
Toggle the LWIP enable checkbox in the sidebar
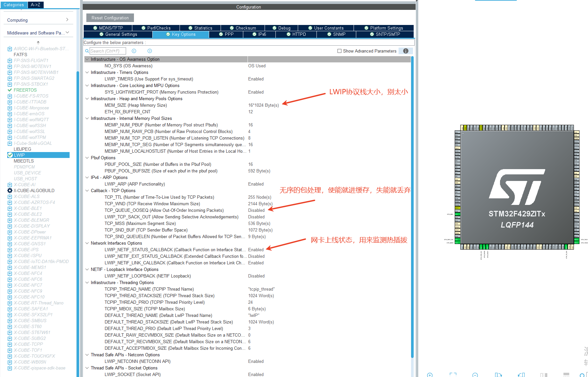[10, 155]
